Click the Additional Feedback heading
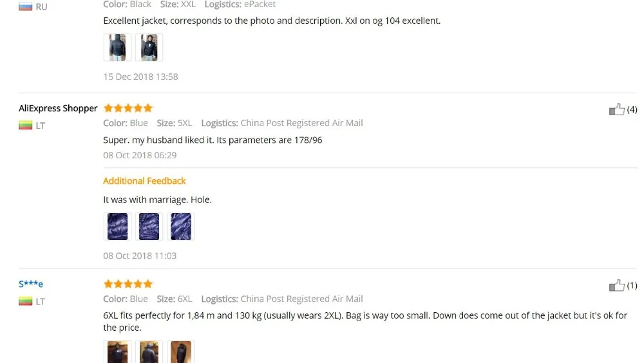This screenshot has width=644, height=363. (144, 181)
